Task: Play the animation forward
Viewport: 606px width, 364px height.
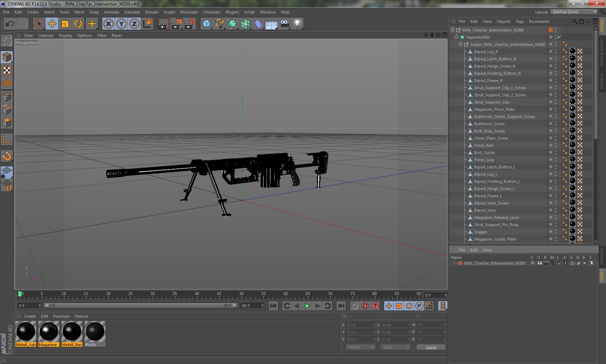Action: point(307,306)
